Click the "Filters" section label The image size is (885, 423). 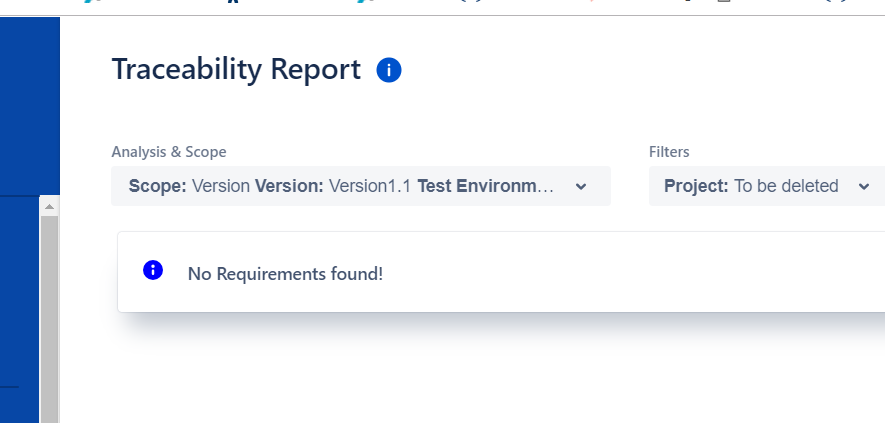pos(669,151)
